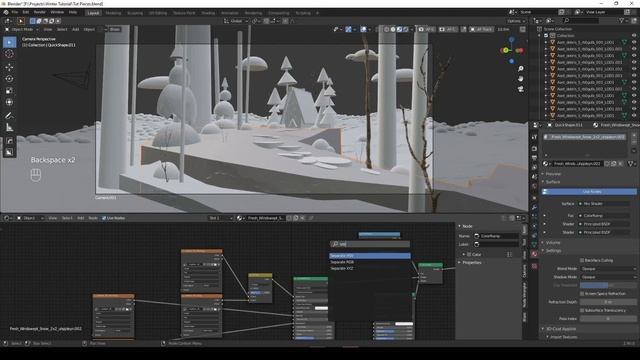Open the Node menu in node editor header

tap(93, 218)
